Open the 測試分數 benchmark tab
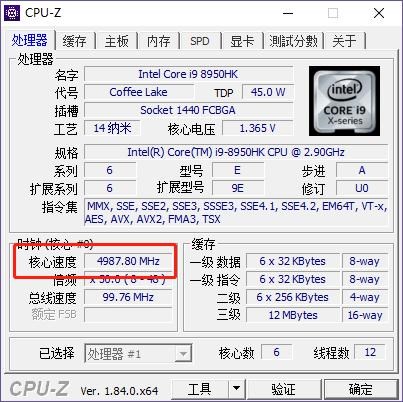Image resolution: width=403 pixels, height=402 pixels. tap(294, 41)
